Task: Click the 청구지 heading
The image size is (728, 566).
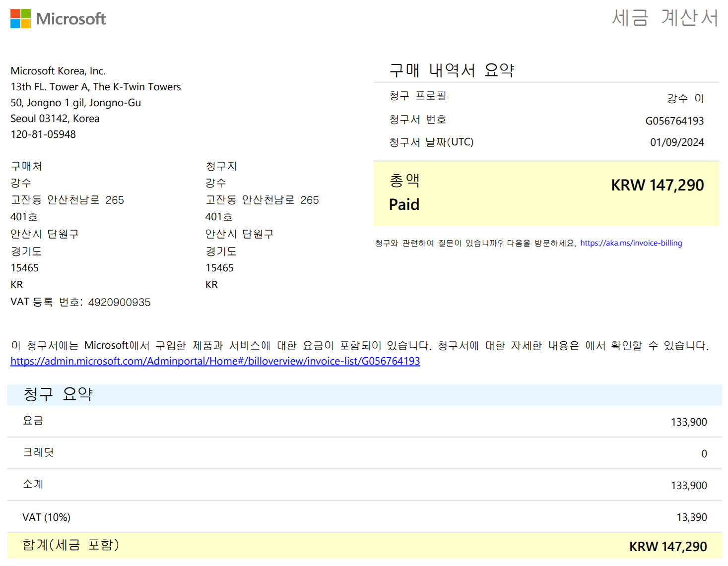Action: coord(221,166)
